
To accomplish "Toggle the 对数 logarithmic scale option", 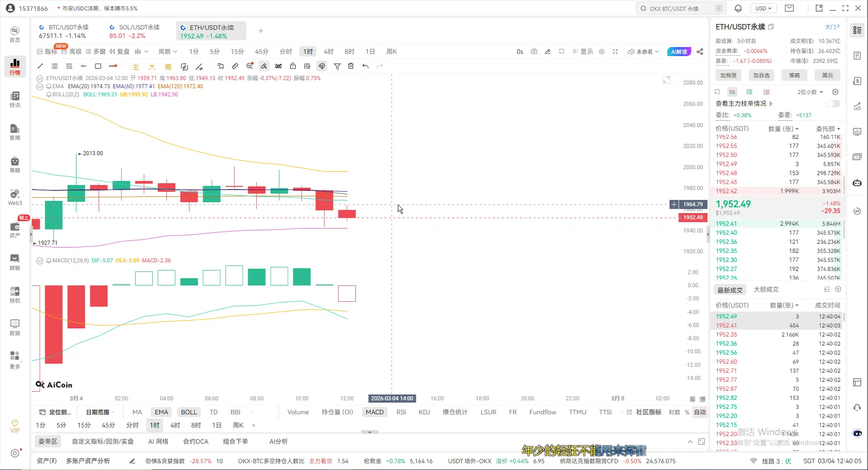I will (x=674, y=412).
